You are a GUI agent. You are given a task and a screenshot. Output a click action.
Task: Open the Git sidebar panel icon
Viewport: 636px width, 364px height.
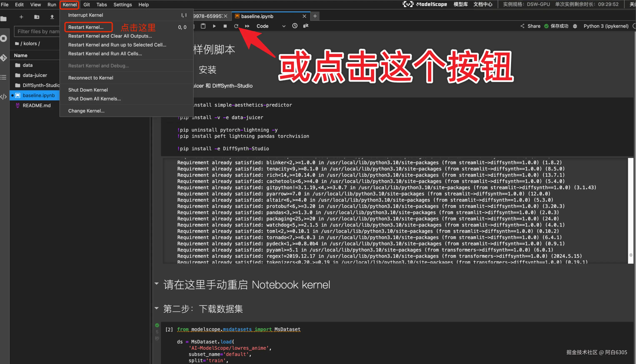pos(4,58)
